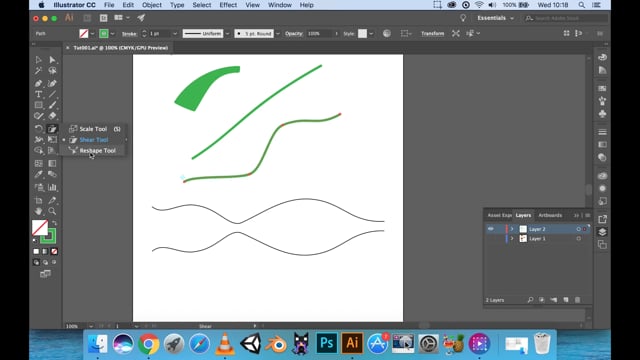Click the Stroke panel link
Screen dimensions: 640x360
(x=129, y=34)
